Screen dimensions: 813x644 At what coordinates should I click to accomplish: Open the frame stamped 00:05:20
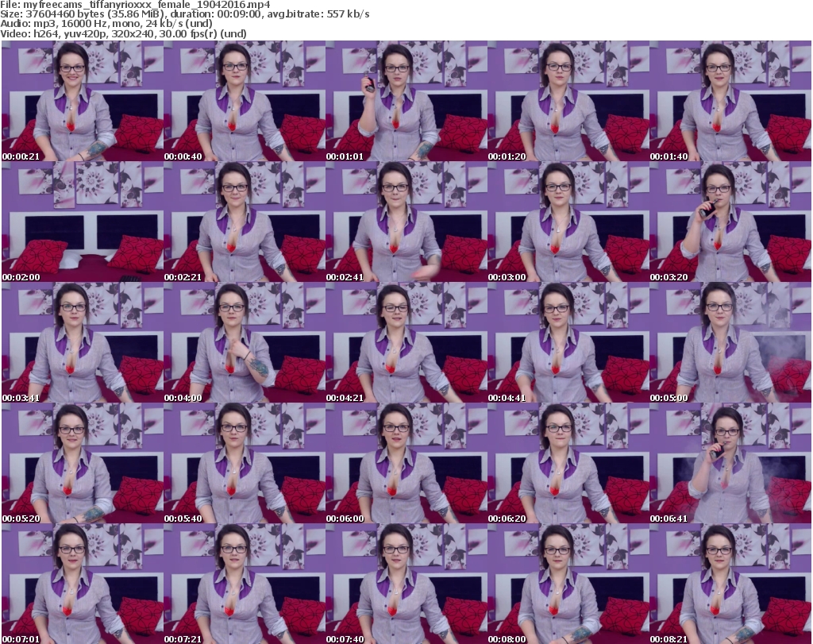tap(83, 464)
